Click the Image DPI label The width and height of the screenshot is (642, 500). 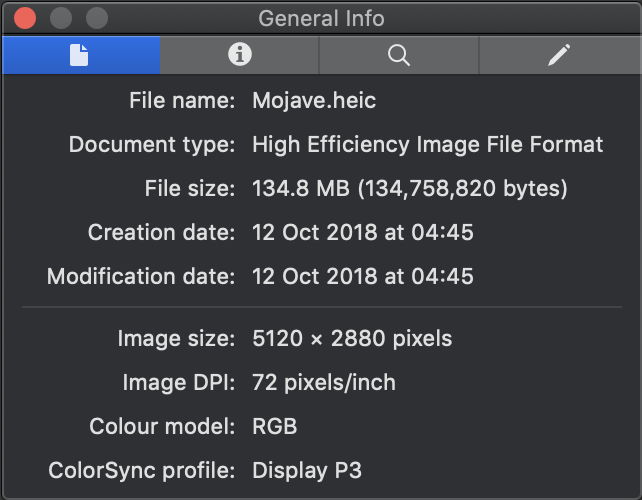tap(179, 383)
